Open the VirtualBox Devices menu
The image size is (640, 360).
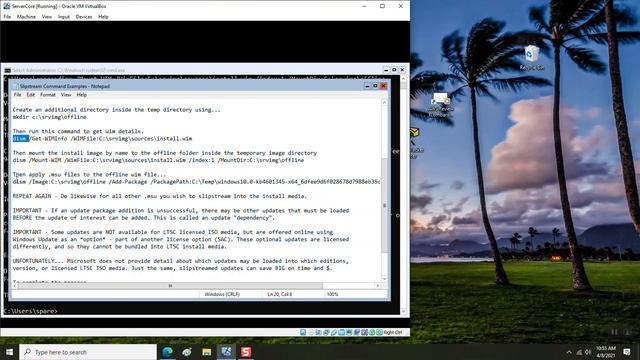pos(84,17)
